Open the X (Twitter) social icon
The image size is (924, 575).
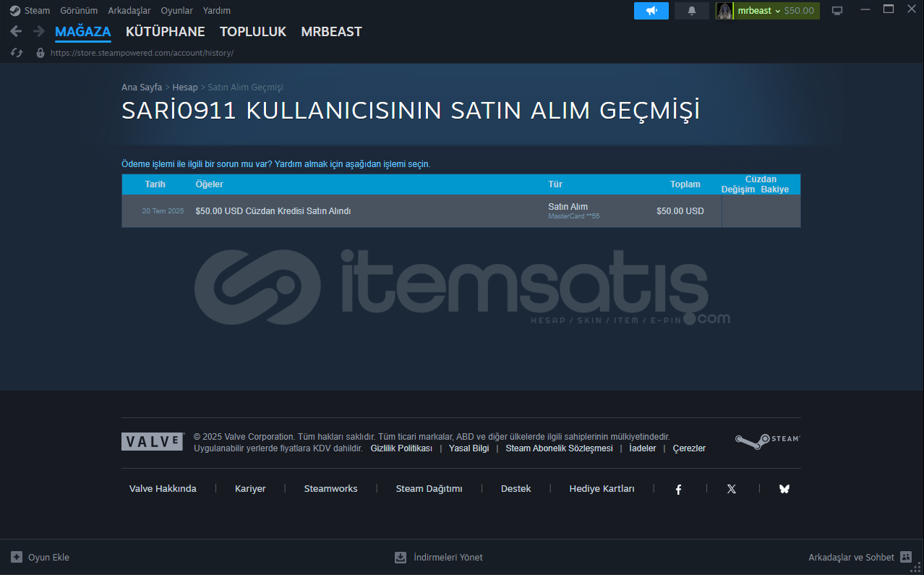tap(732, 489)
